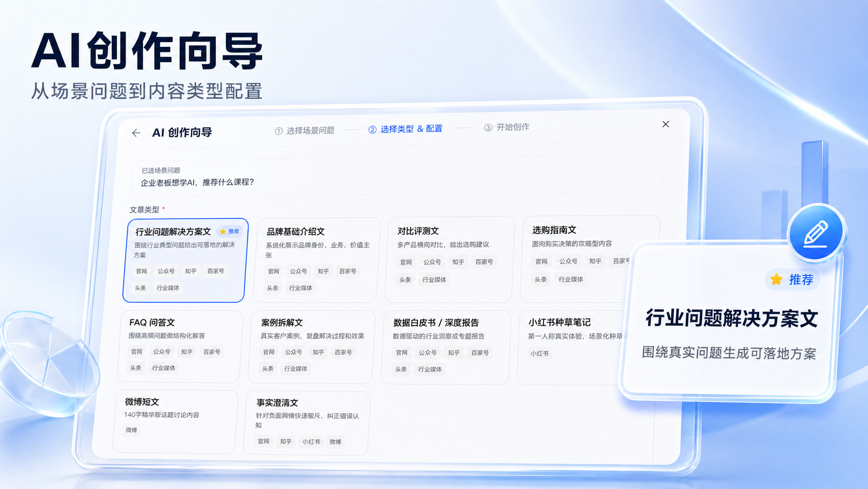Choose the 微博短文 article type card

click(x=176, y=421)
